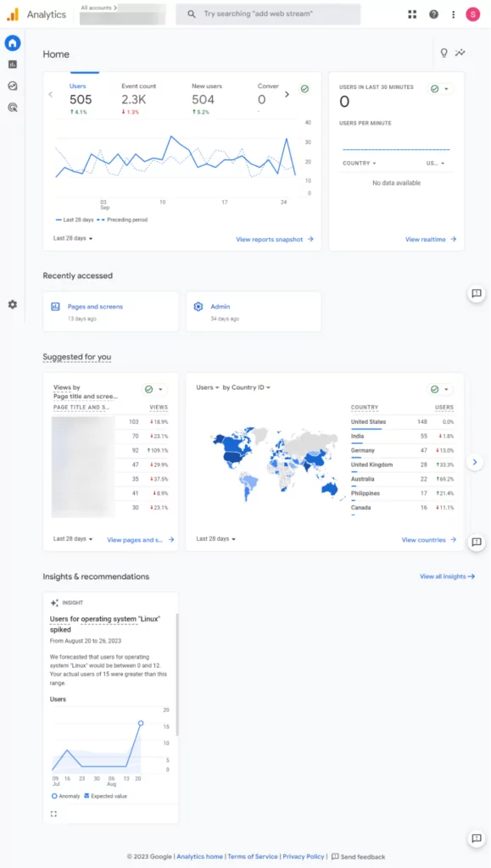Open Reports icon in left sidebar

[13, 64]
